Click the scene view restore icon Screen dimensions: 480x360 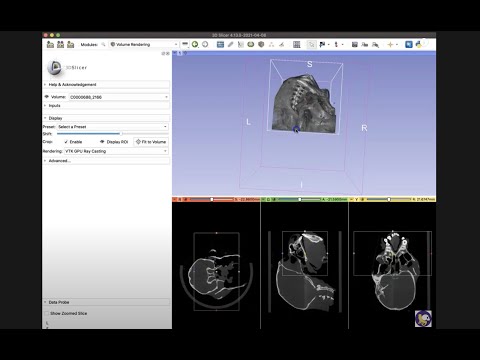(375, 44)
